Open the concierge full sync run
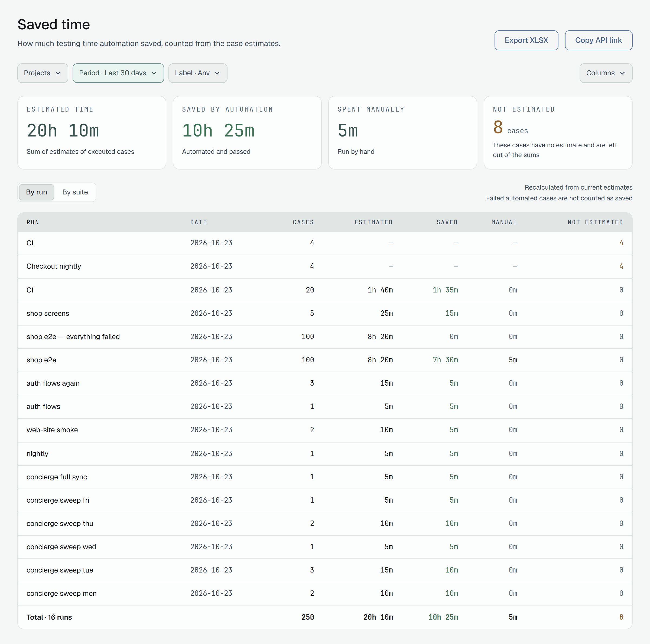Viewport: 650px width, 644px height. tap(325, 477)
